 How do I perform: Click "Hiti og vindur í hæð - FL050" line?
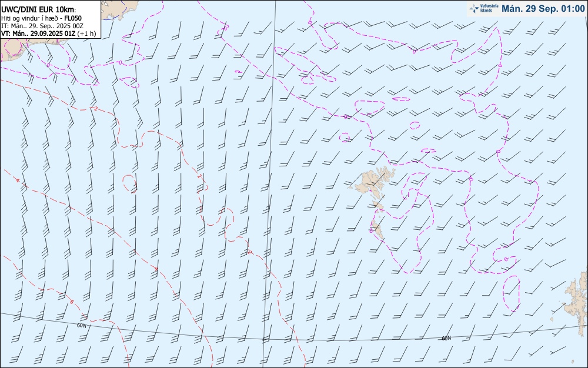pyautogui.click(x=41, y=18)
